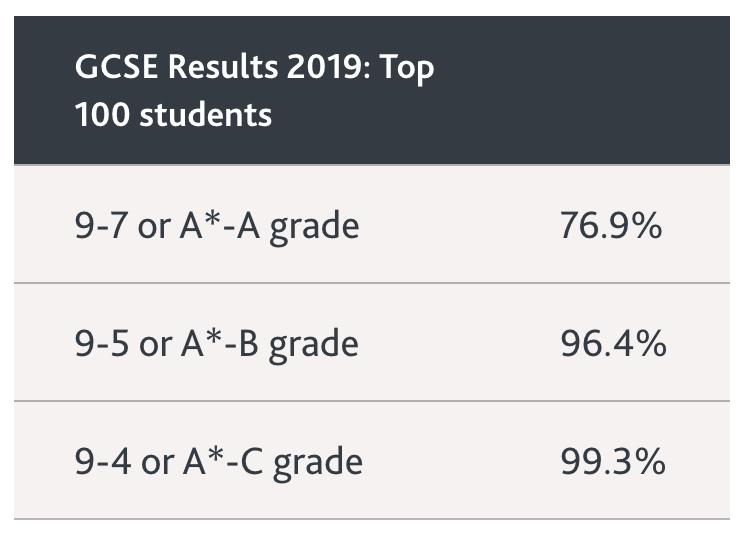Click the "GCSE Results 2019: Top 100 students" header
Viewport: 744px width, 536px height.
[254, 91]
